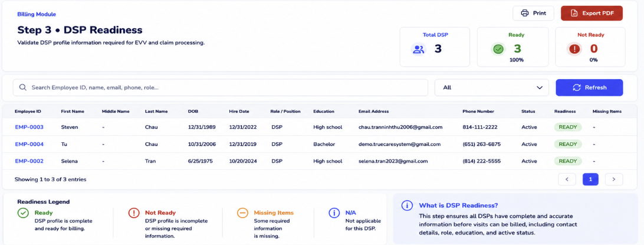Sort by First Name column header
The height and width of the screenshot is (245, 644).
(73, 112)
